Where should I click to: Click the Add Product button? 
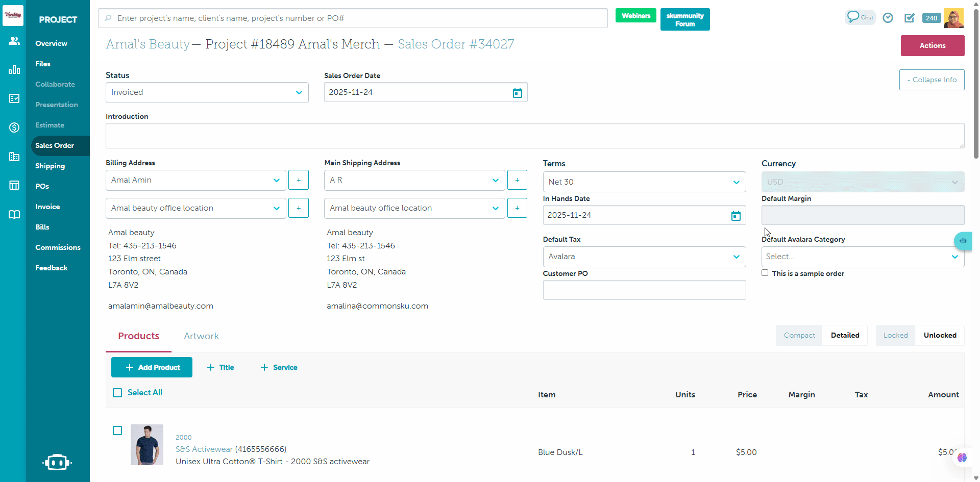(152, 367)
